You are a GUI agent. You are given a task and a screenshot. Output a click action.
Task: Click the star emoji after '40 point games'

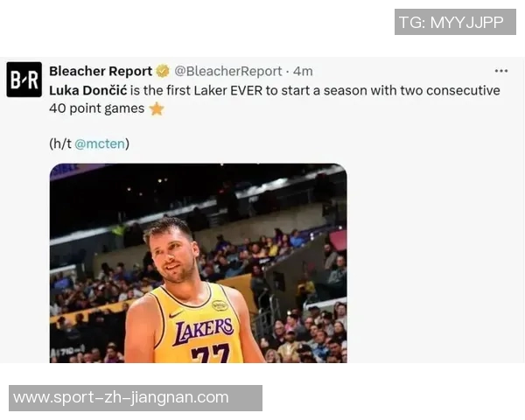click(157, 108)
